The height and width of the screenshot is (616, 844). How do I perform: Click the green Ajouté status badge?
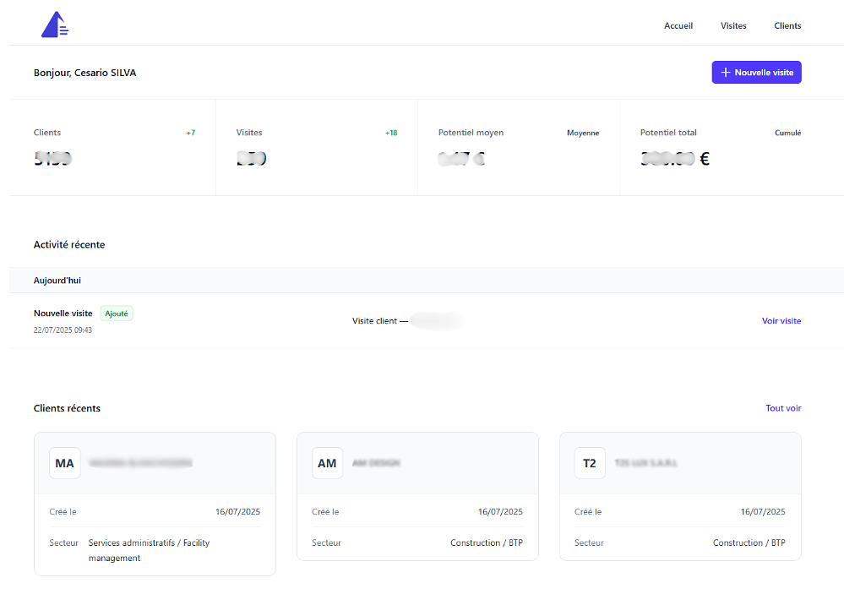(x=117, y=313)
